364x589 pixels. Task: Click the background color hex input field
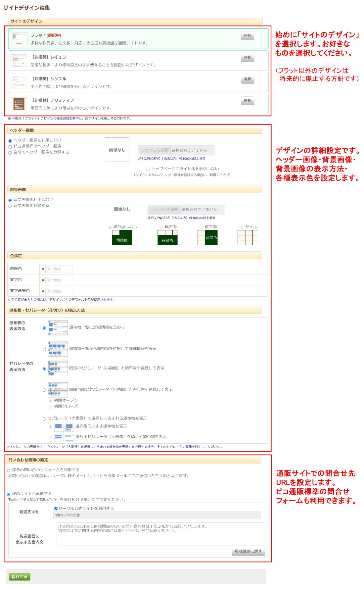(x=59, y=269)
